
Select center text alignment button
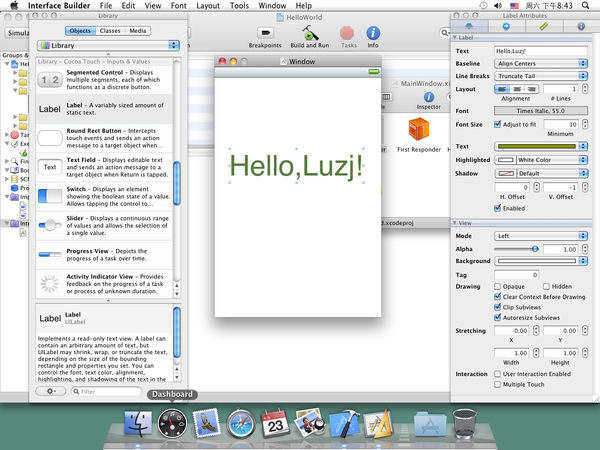coord(517,89)
